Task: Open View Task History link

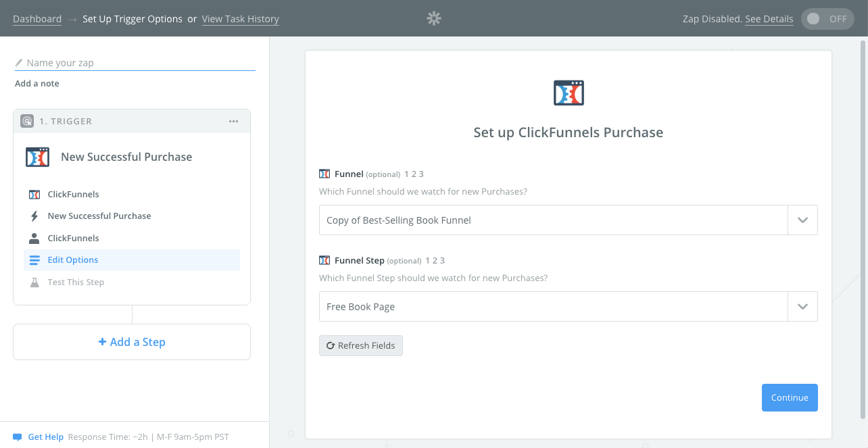Action: [x=241, y=19]
